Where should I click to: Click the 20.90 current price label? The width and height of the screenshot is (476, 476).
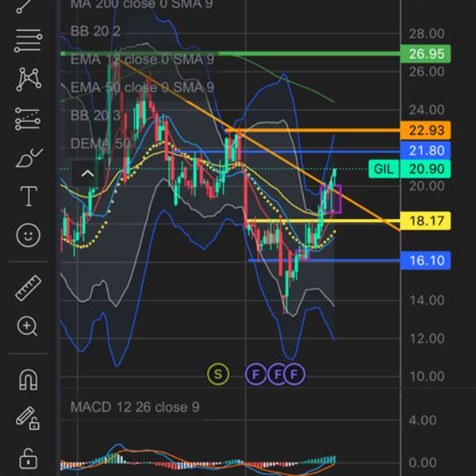pos(425,169)
